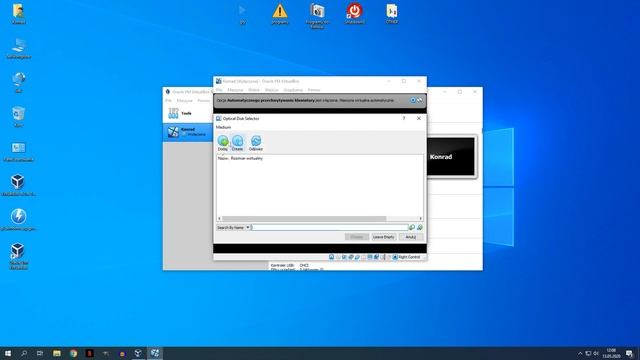640x360 pixels.
Task: Open Google Chrome from the taskbar
Action: (73, 353)
